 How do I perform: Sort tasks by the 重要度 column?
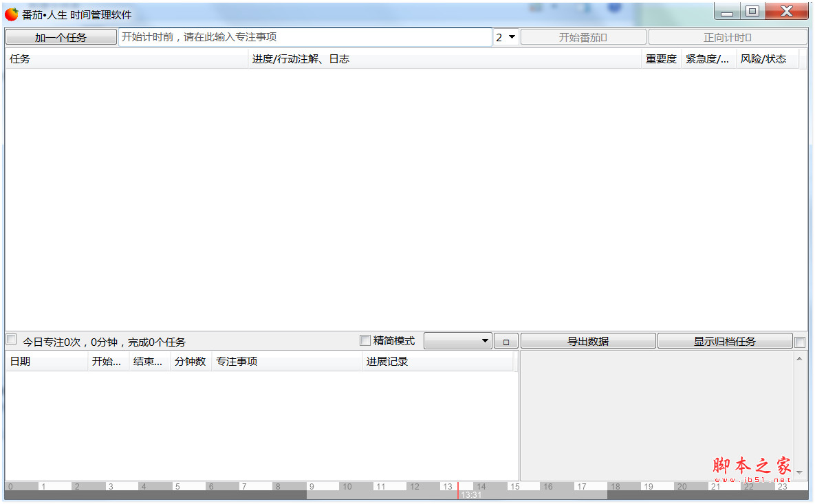[660, 59]
